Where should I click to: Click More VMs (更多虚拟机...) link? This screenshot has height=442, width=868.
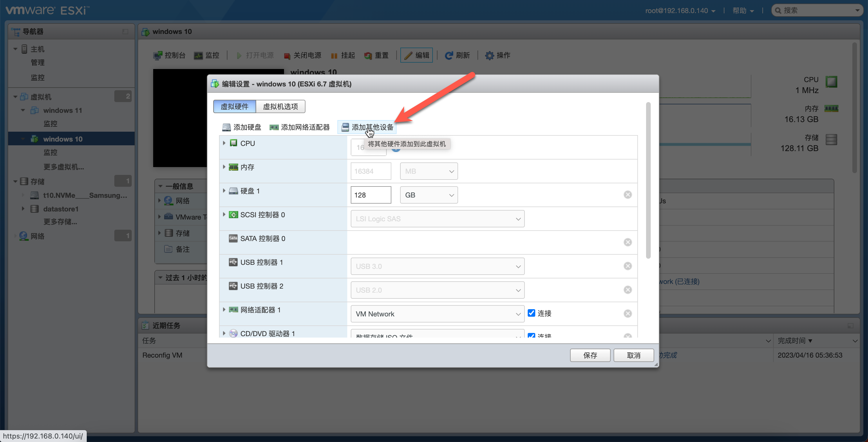click(x=64, y=167)
